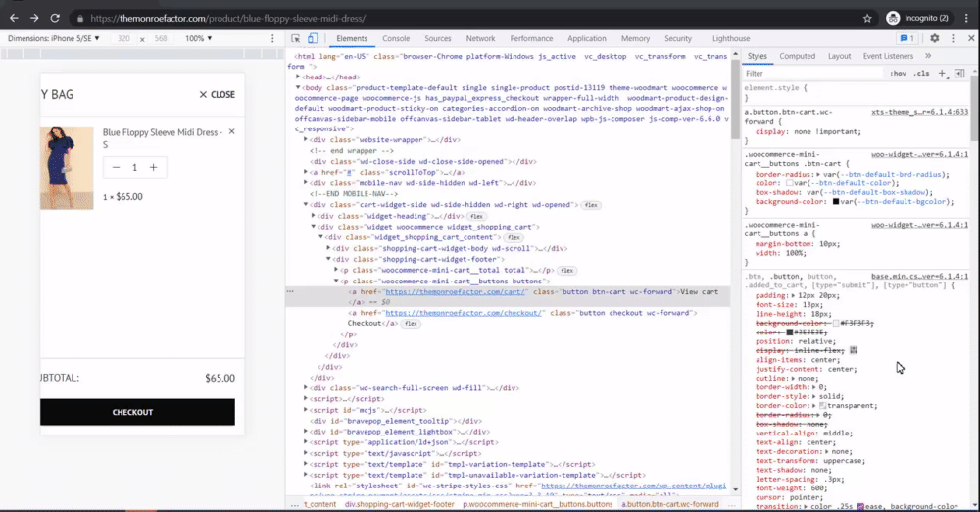Viewport: 980px width, 512px height.
Task: Click the color swatch for btn-default-color
Action: pos(789,183)
